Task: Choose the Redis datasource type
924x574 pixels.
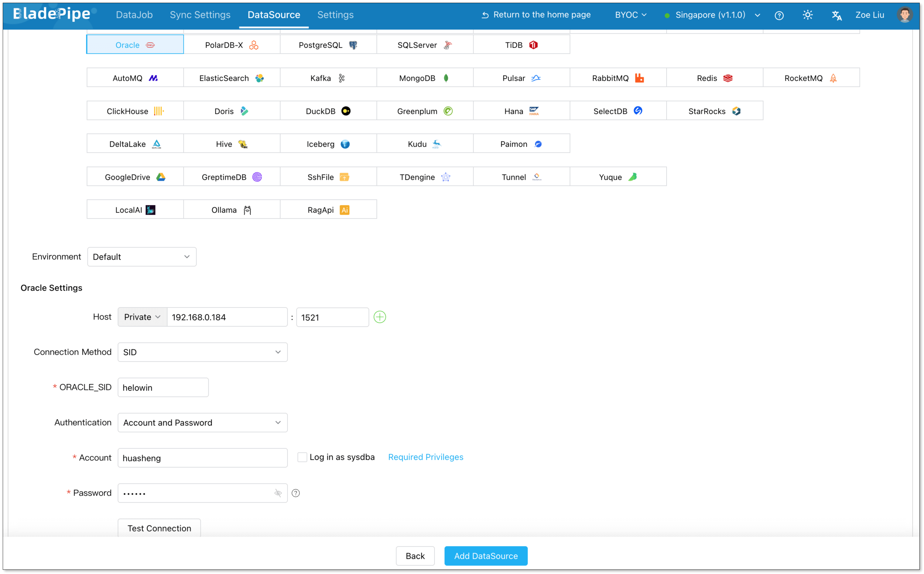Action: (x=714, y=78)
